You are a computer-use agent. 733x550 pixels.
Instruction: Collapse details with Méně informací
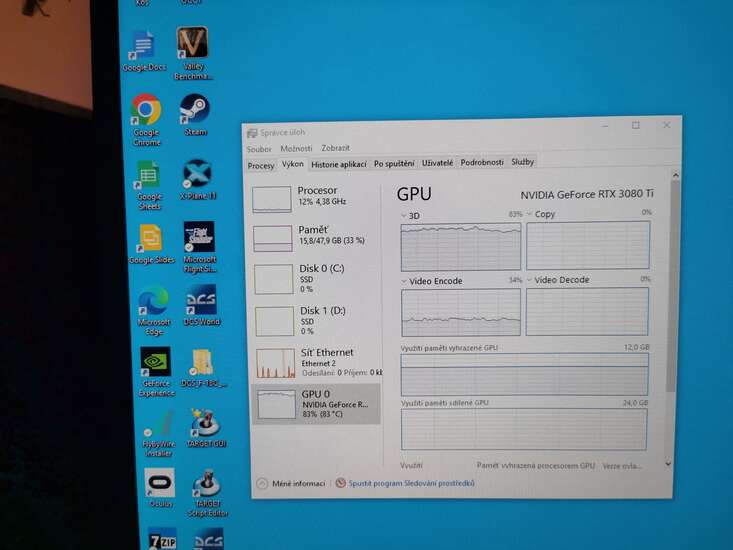pyautogui.click(x=291, y=484)
